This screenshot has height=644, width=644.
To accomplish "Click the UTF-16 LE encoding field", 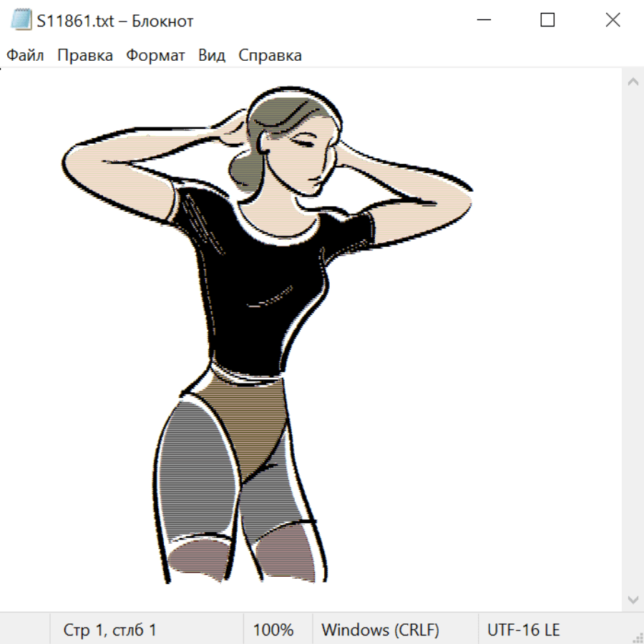I will 523,630.
